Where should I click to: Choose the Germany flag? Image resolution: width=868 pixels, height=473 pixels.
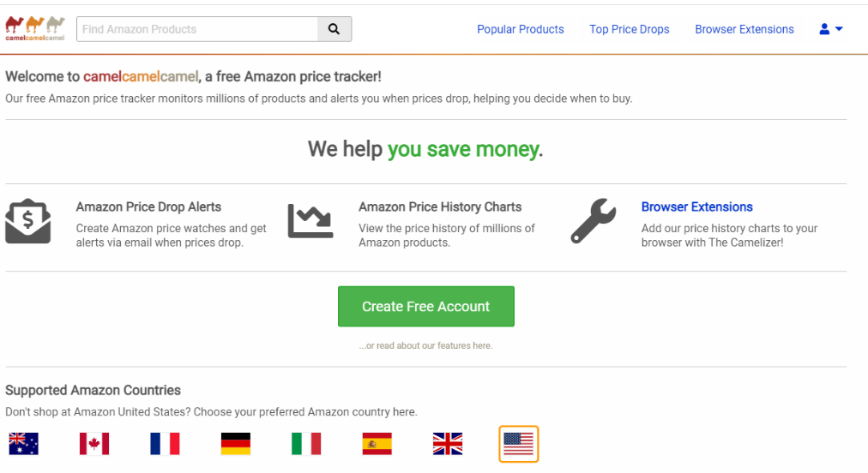[235, 443]
